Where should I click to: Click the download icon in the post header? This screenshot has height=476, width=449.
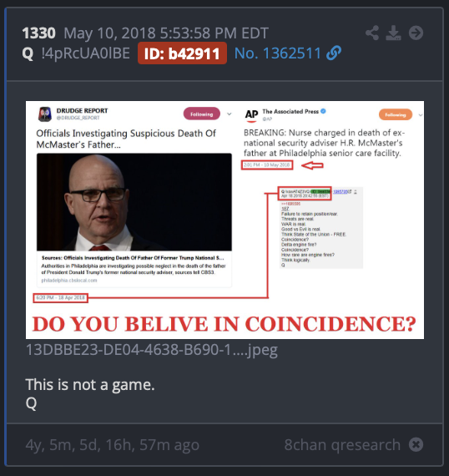(393, 33)
